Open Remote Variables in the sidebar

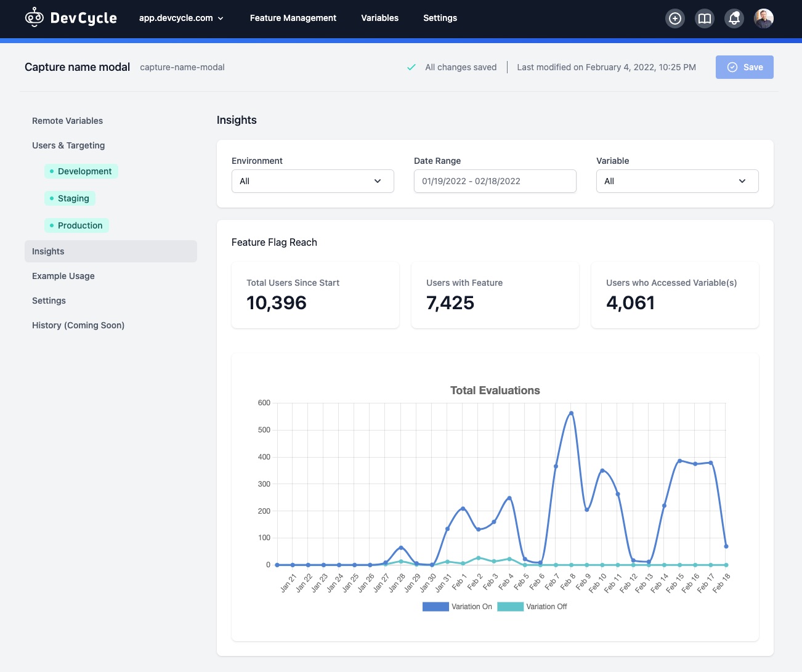tap(67, 121)
